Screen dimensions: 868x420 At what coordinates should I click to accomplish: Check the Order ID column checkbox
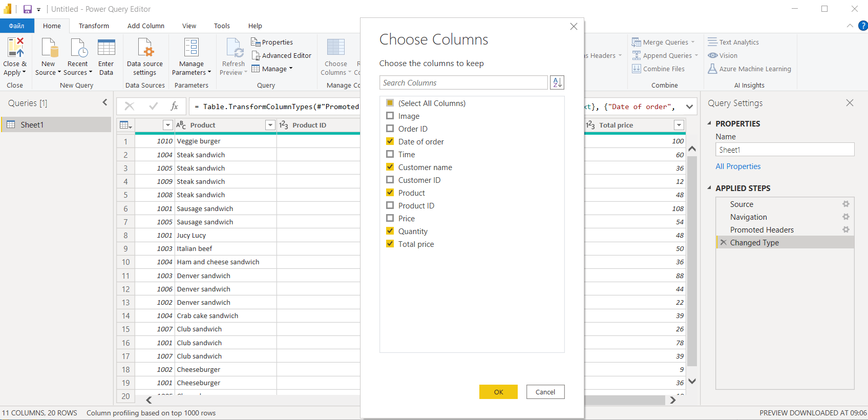pos(390,129)
